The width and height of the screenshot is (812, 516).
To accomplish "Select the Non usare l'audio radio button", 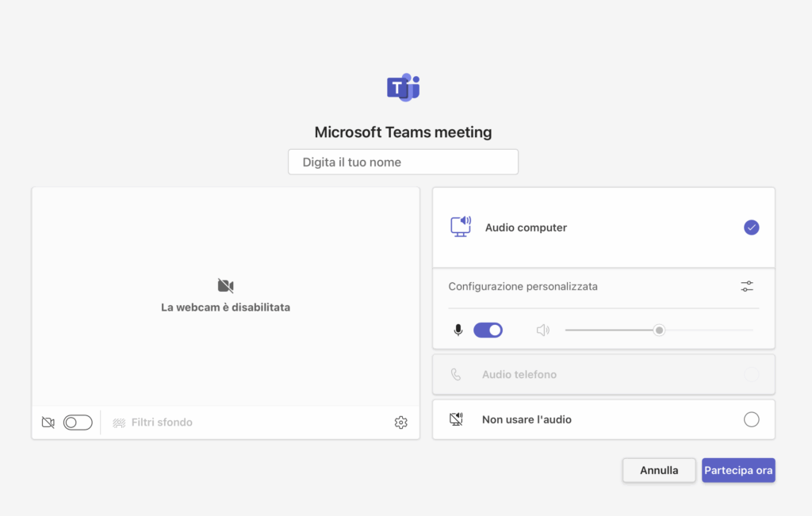I will click(x=752, y=419).
